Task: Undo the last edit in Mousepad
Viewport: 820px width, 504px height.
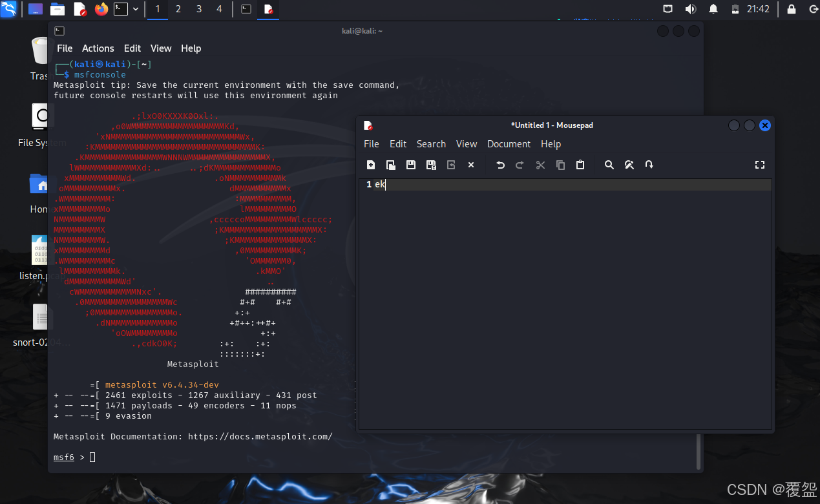Action: click(x=500, y=165)
